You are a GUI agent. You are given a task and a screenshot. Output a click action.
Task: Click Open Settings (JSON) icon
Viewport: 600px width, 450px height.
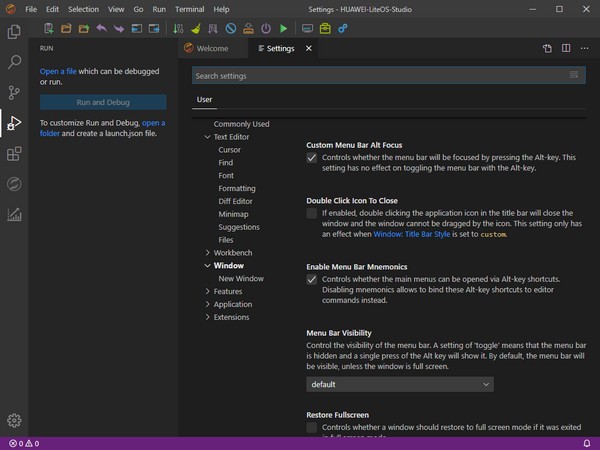(547, 48)
